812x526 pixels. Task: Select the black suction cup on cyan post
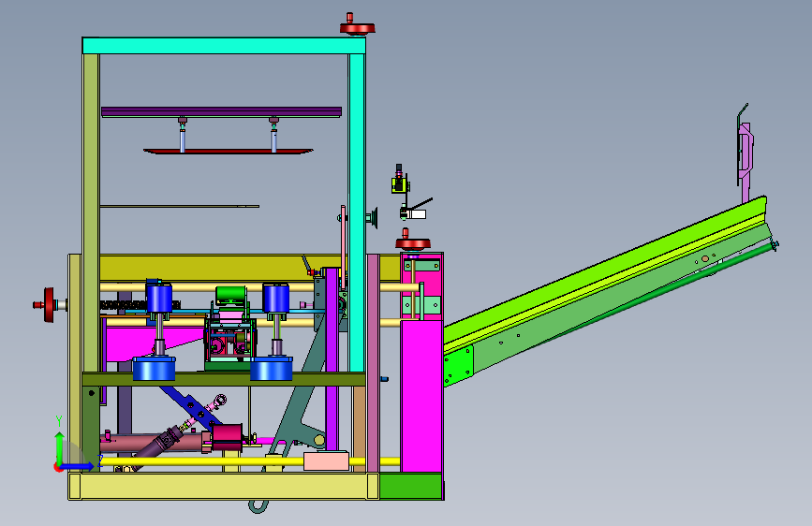373,218
